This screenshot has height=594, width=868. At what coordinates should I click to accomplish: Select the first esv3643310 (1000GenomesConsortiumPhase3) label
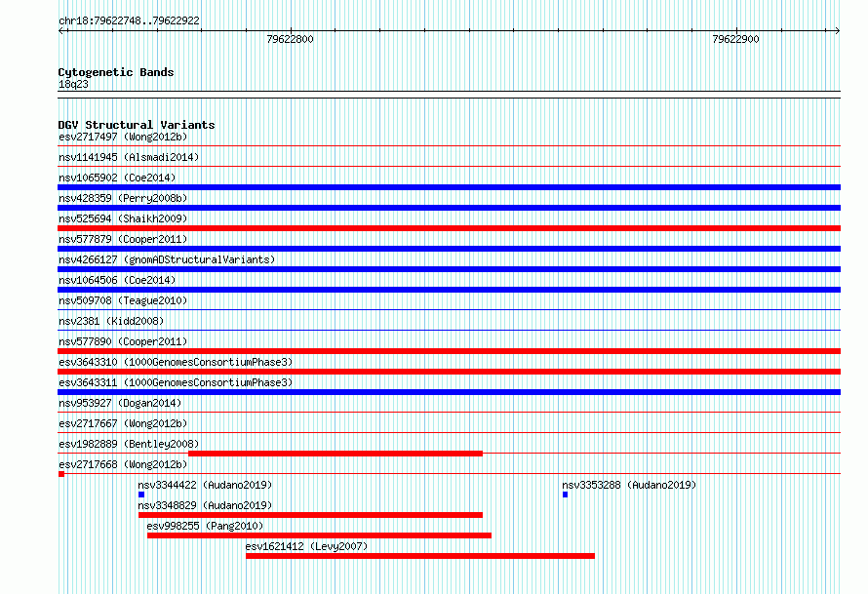coord(176,362)
